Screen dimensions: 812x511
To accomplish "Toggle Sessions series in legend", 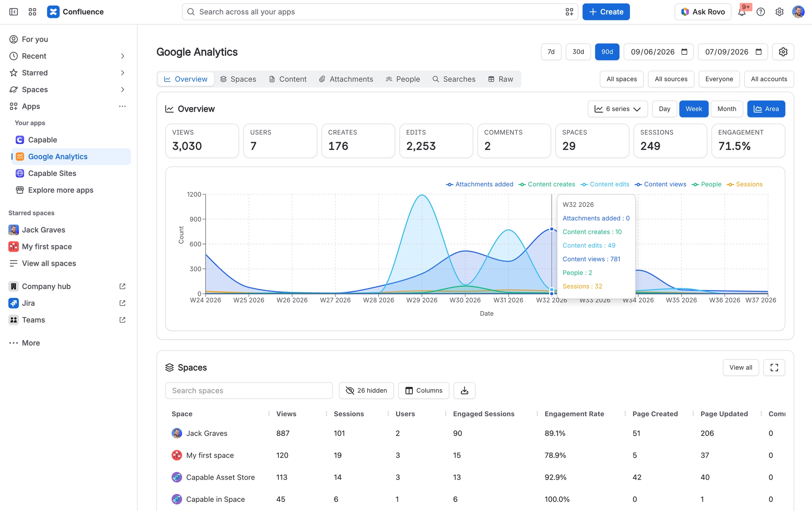I will [x=745, y=184].
